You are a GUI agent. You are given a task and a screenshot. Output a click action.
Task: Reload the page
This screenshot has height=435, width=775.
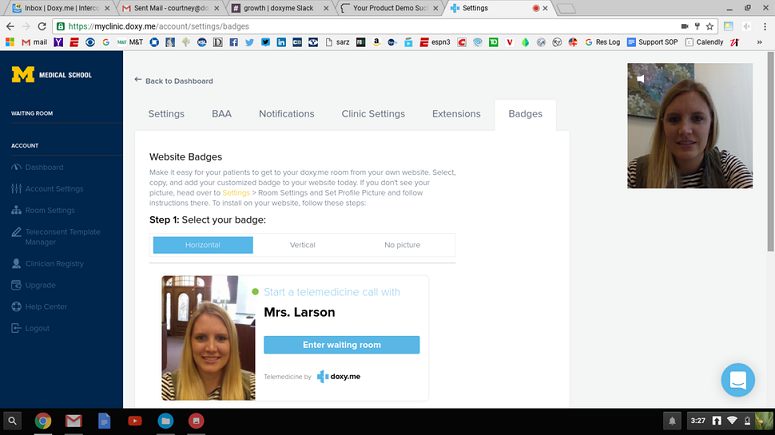(x=42, y=26)
